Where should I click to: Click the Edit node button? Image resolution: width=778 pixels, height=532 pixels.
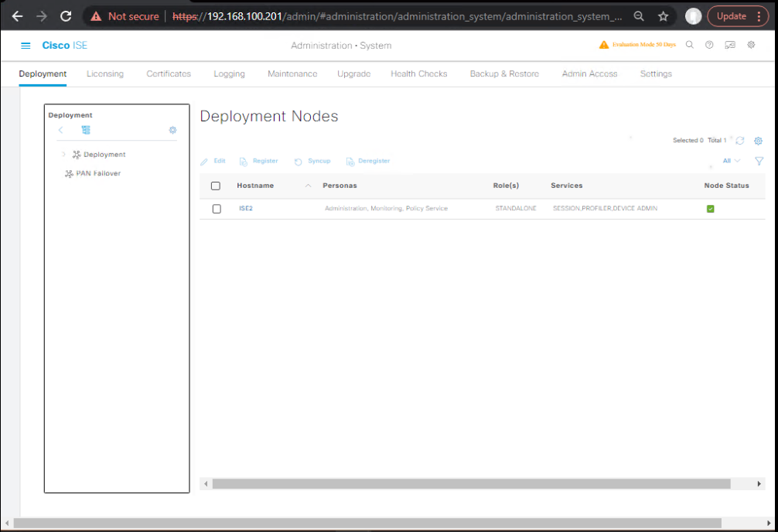click(213, 162)
